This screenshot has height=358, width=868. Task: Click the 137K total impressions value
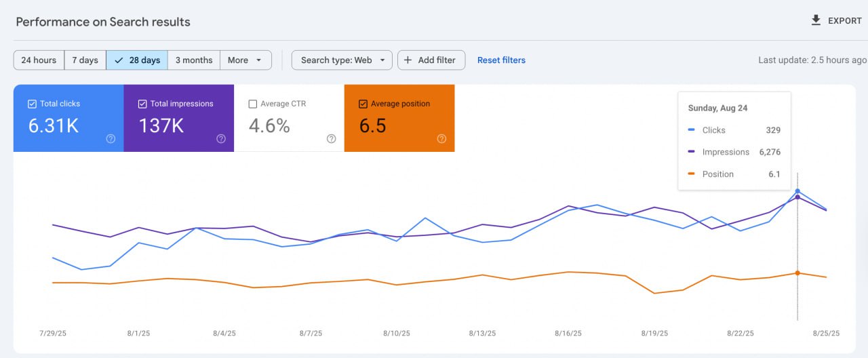[x=161, y=125]
